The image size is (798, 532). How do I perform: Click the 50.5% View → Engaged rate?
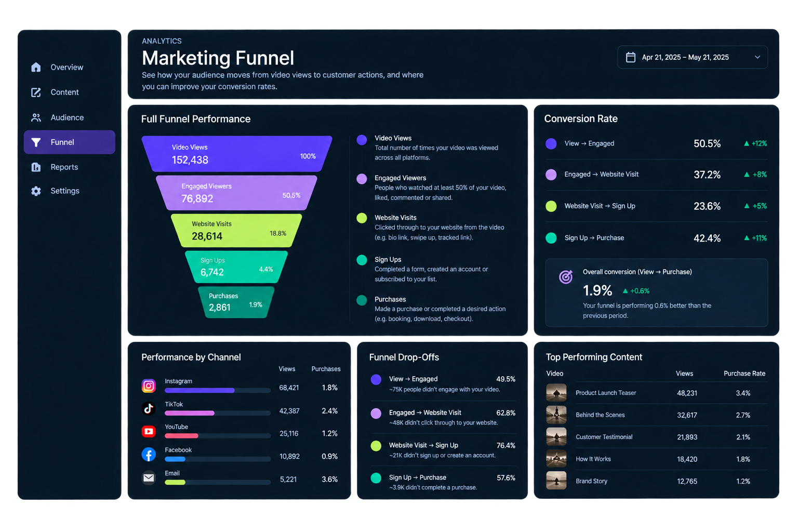point(707,144)
